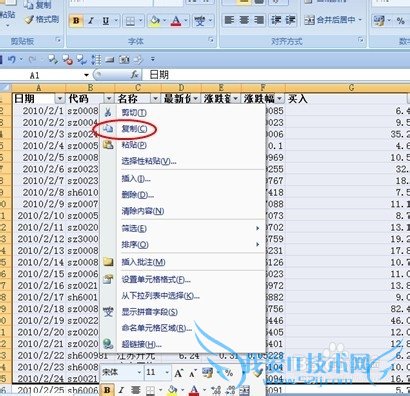Open the Name Box dropdown arrow
The height and width of the screenshot is (396, 410).
coord(87,75)
